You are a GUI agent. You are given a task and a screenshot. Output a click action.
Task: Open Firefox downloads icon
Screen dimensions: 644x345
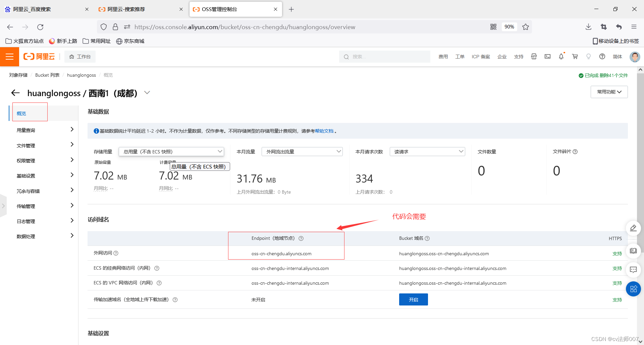[588, 27]
